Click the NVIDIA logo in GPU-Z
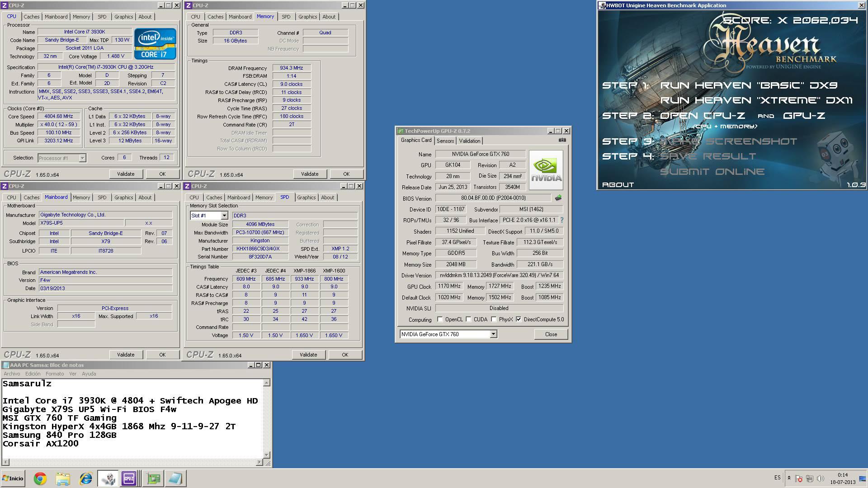The image size is (868, 488). coord(546,170)
